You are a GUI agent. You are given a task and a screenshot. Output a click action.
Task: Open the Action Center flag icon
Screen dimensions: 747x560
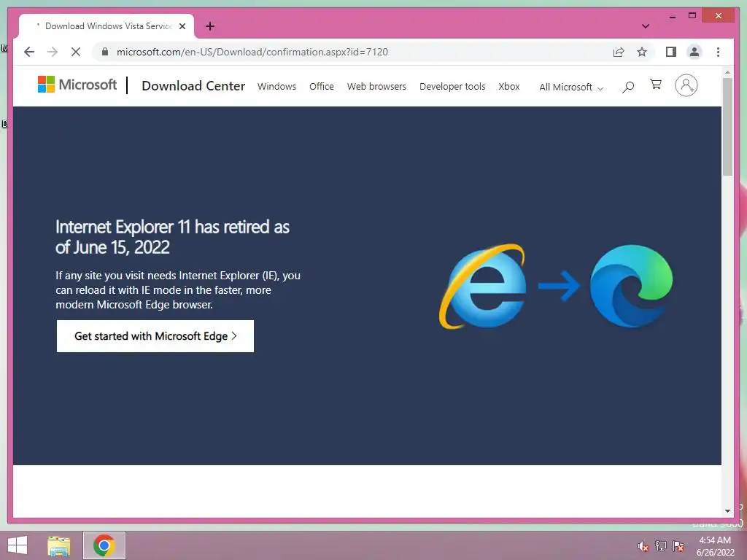coord(678,546)
